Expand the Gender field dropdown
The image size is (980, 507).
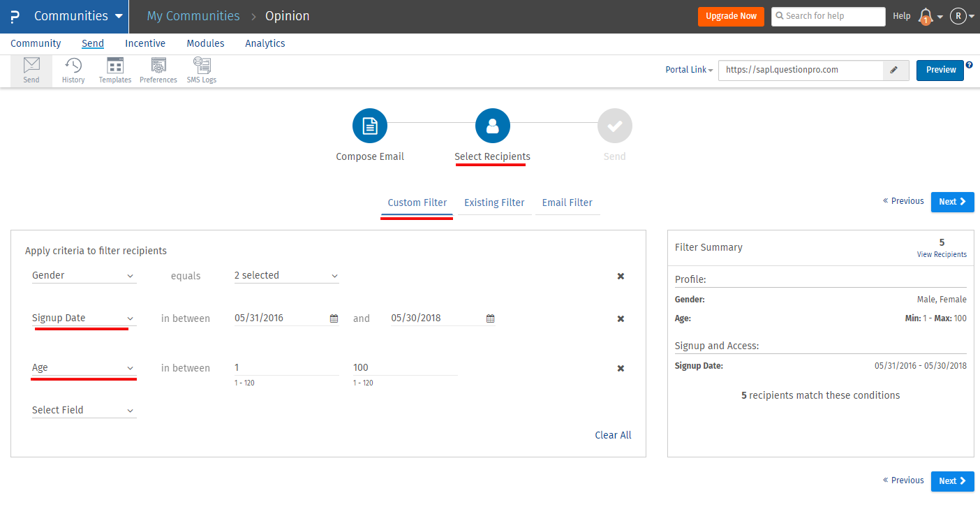[x=84, y=276]
